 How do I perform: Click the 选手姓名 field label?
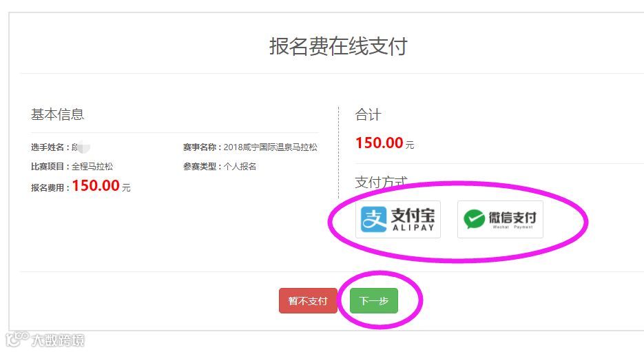[x=48, y=147]
